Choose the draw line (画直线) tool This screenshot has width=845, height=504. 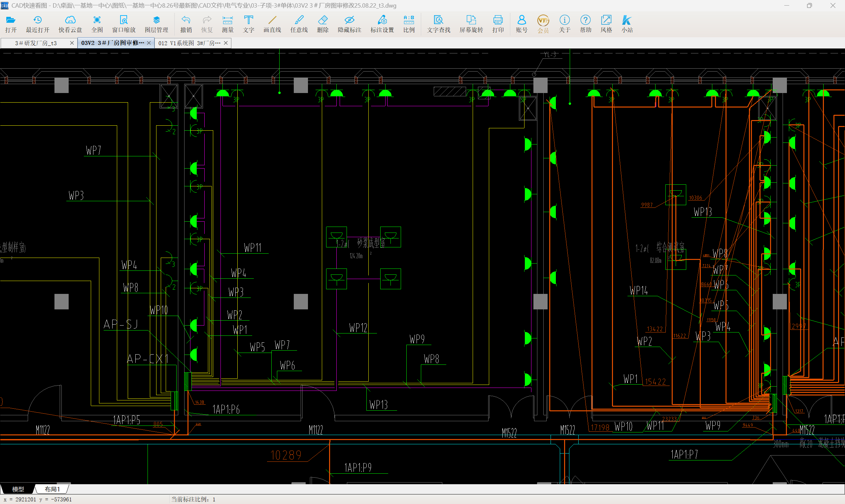(x=272, y=24)
